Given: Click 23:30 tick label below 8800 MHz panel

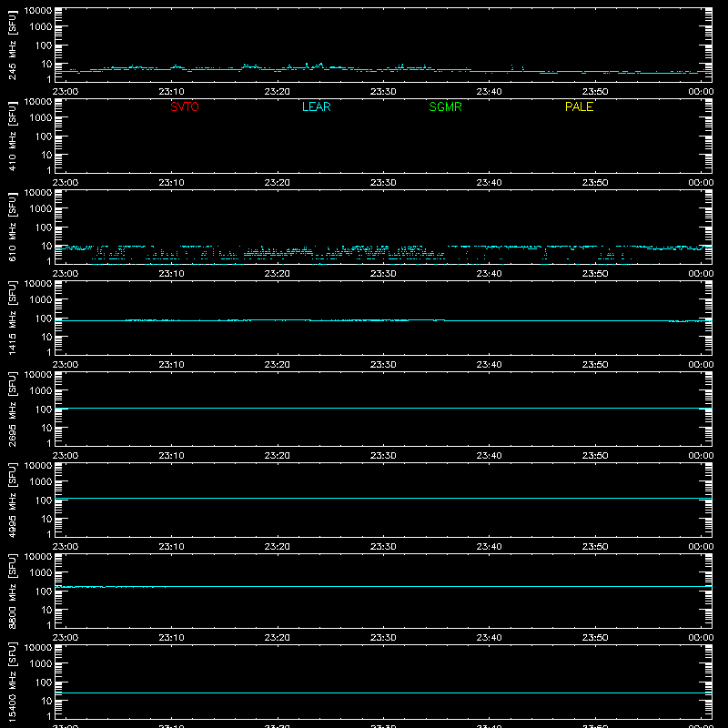Looking at the screenshot, I should [x=383, y=638].
